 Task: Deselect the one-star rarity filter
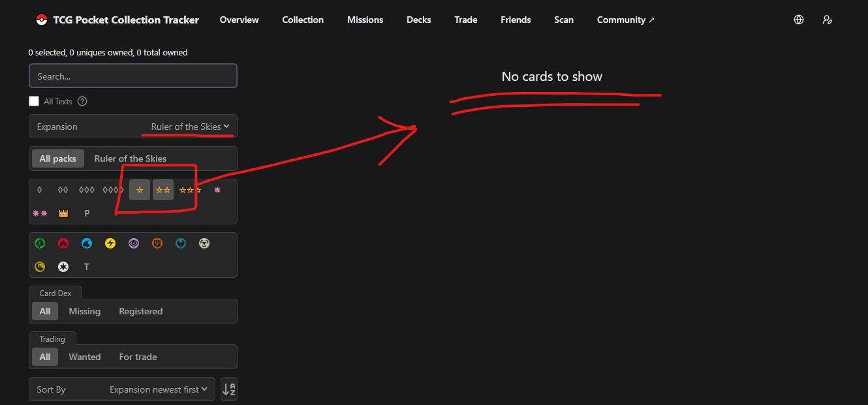click(x=140, y=190)
